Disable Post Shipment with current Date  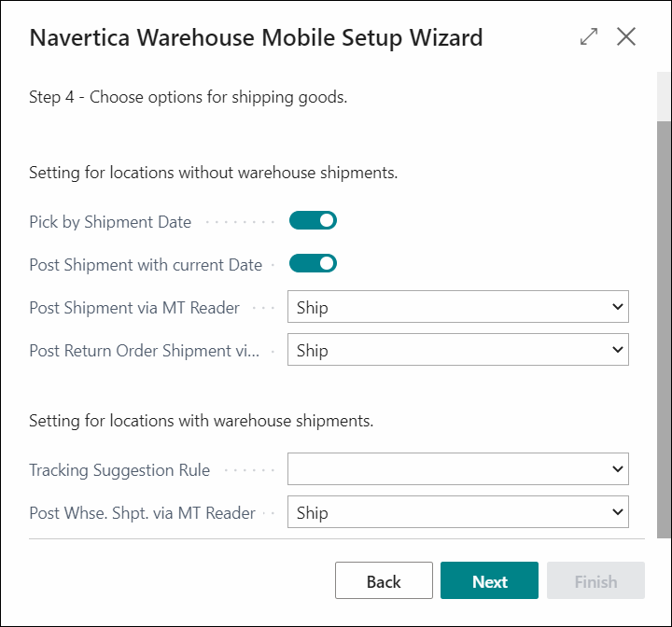tap(313, 263)
